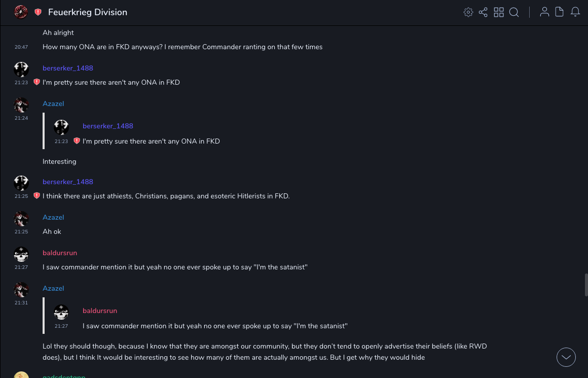Open berserker_1488 username at 21:23 message
Viewport: 588px width, 378px height.
click(x=68, y=68)
